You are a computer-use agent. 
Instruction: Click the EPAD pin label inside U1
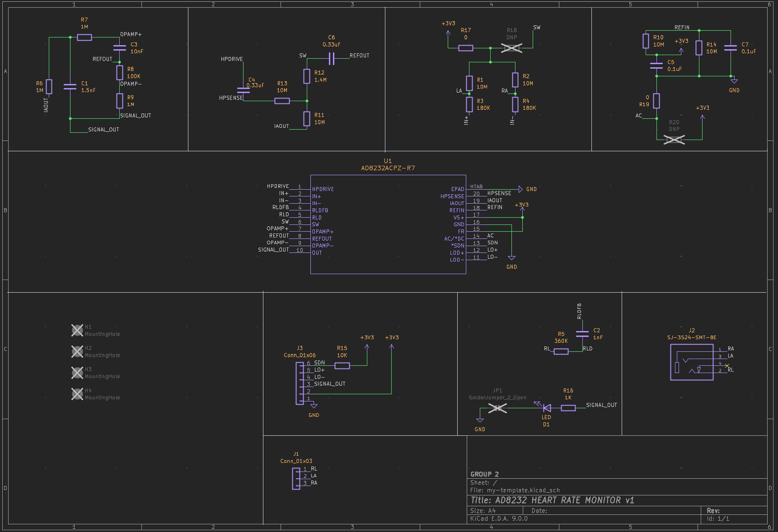coord(458,189)
